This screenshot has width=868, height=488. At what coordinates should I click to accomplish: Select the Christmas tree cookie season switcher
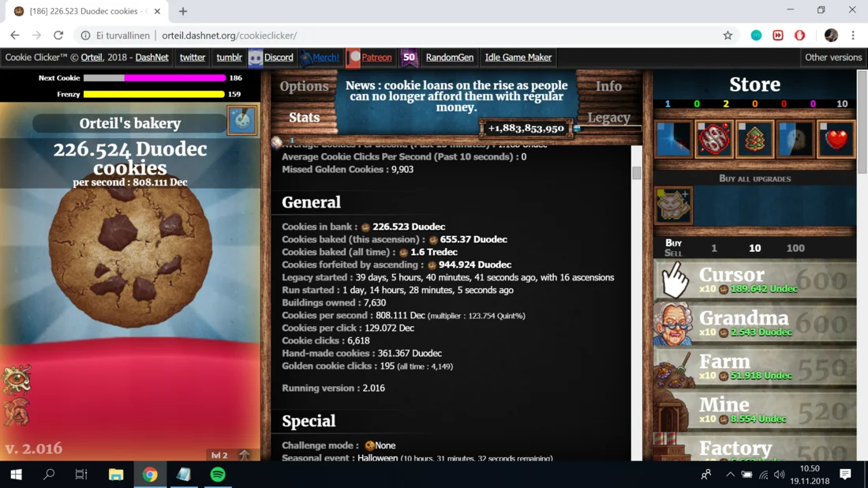coord(755,140)
